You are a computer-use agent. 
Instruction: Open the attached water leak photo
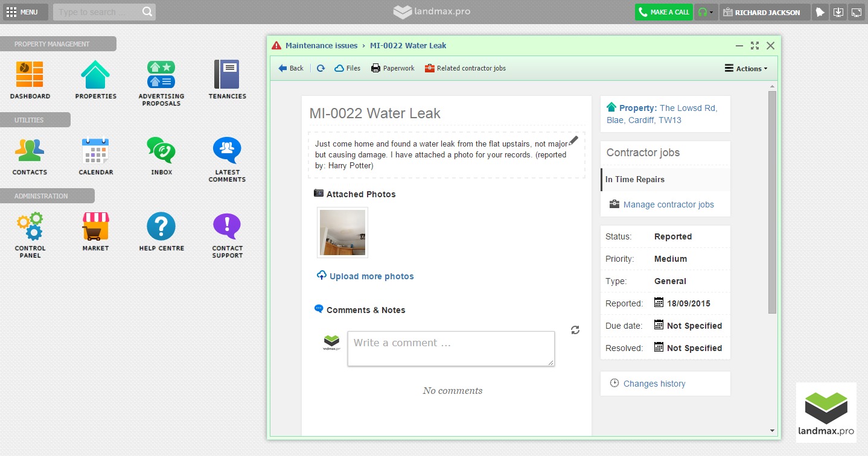point(342,232)
